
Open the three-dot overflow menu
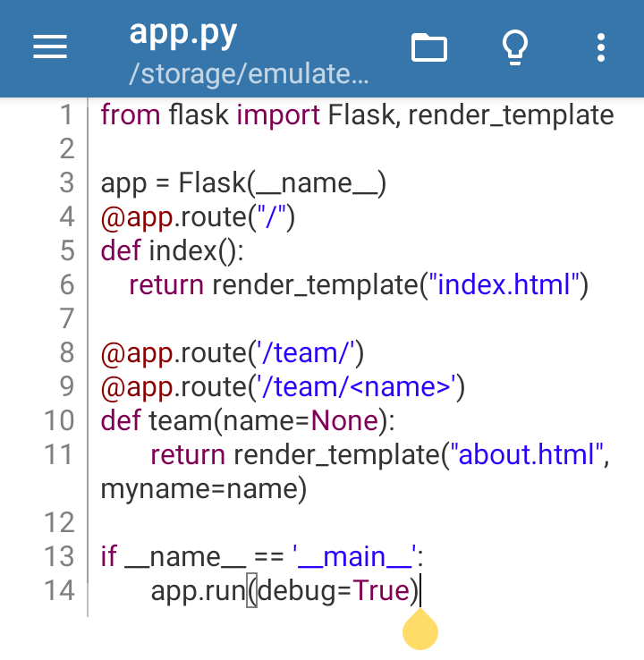click(x=601, y=47)
